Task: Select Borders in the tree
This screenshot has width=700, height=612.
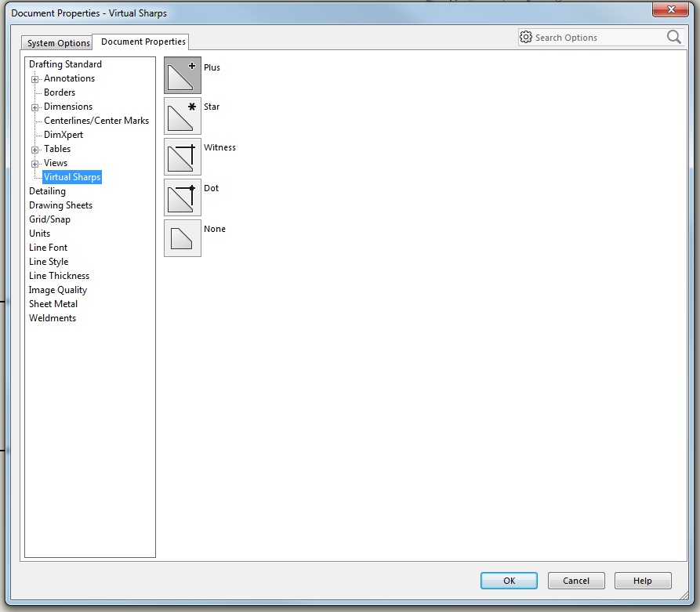Action: click(x=60, y=92)
